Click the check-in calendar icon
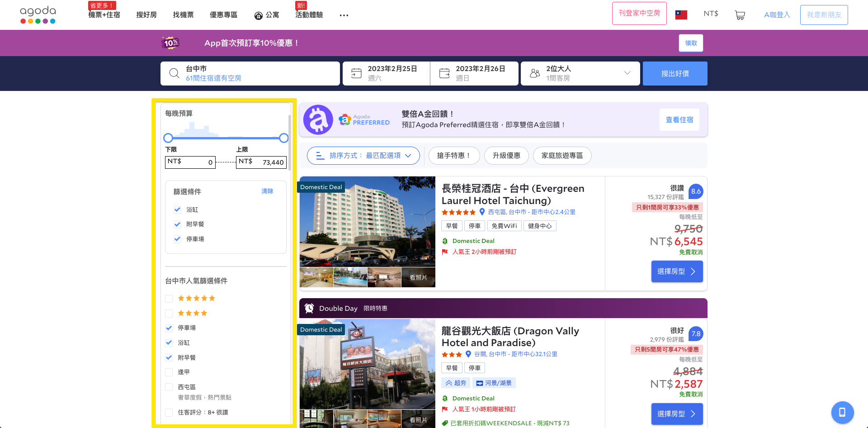This screenshot has height=428, width=868. point(356,73)
